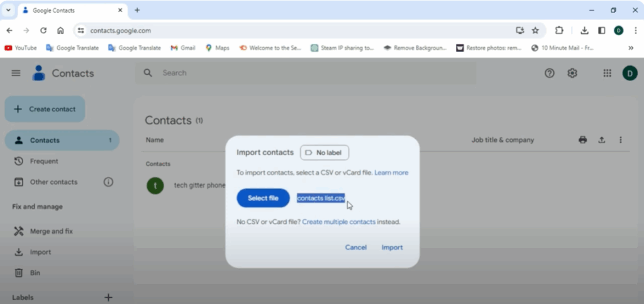Click the Google Contacts logo icon
Image resolution: width=644 pixels, height=304 pixels.
pyautogui.click(x=38, y=73)
